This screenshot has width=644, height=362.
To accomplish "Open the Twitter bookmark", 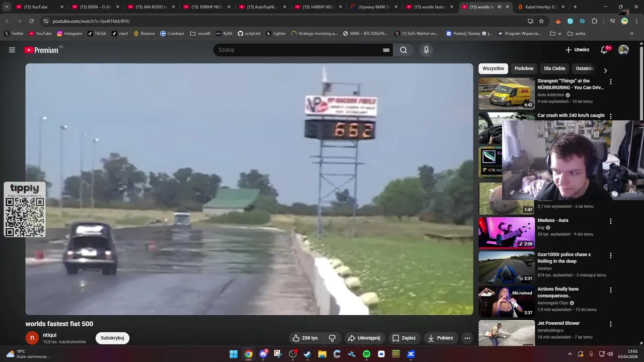I will (x=14, y=34).
